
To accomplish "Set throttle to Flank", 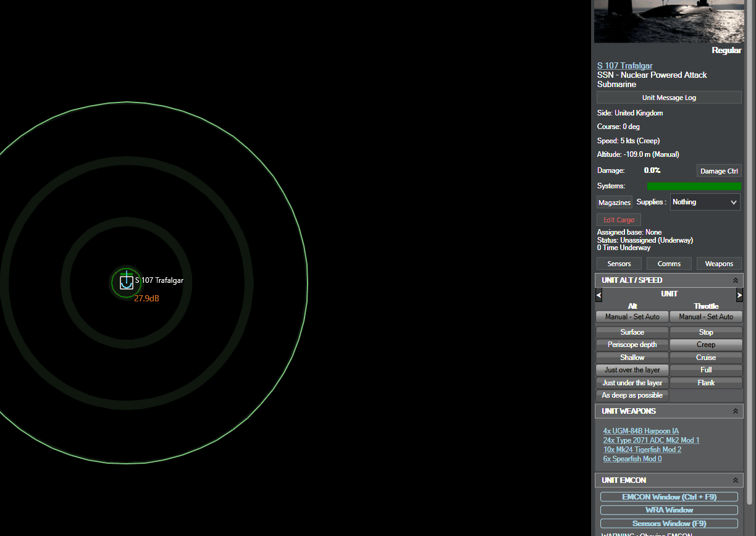I will click(706, 383).
